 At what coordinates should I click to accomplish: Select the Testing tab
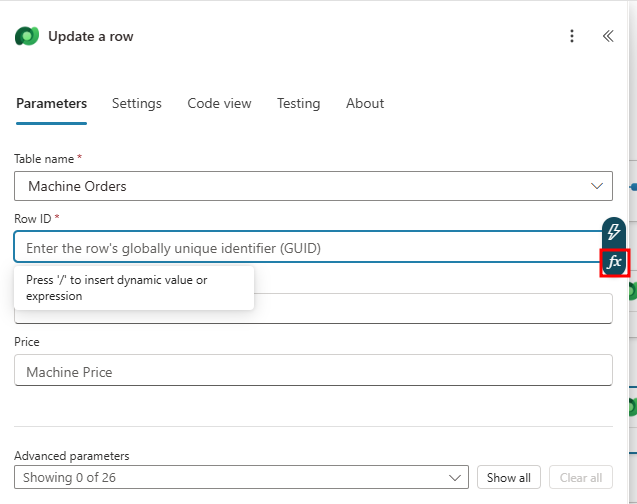click(298, 103)
